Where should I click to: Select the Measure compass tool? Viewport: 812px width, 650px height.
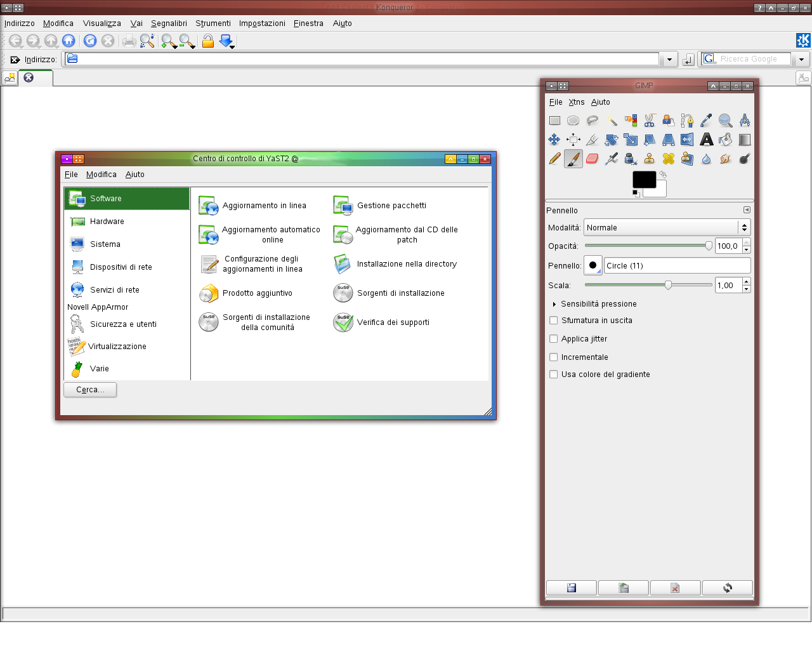click(745, 120)
